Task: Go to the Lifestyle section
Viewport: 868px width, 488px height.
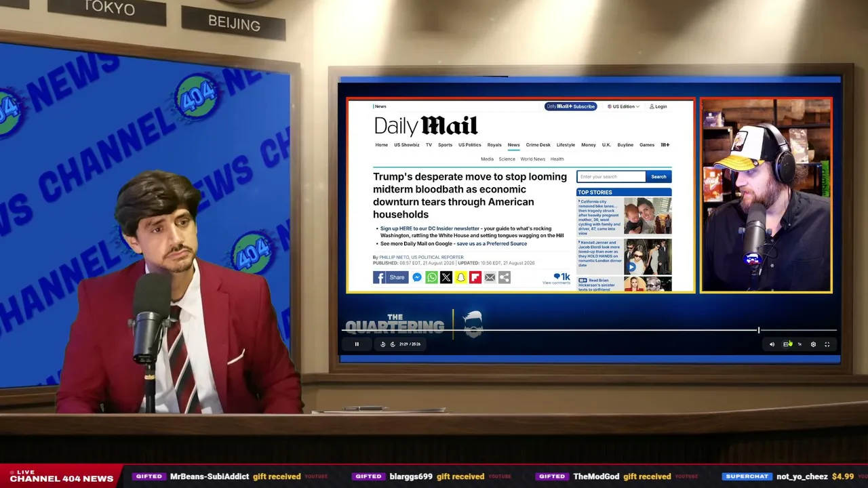Action: [566, 144]
